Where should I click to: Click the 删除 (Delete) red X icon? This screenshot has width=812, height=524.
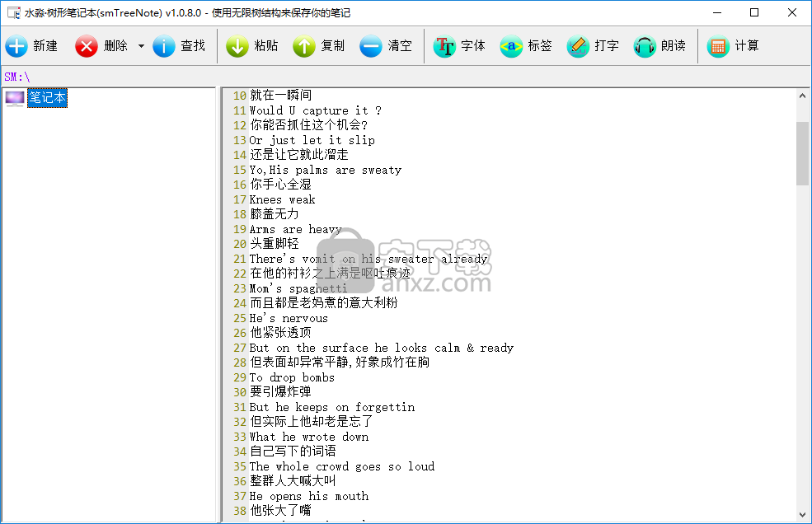pos(87,46)
